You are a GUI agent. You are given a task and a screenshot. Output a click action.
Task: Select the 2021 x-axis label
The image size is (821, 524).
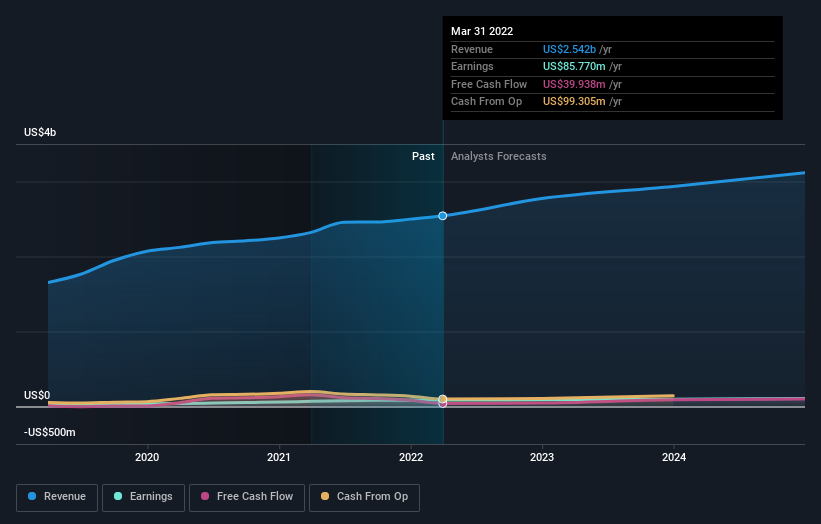pyautogui.click(x=279, y=457)
